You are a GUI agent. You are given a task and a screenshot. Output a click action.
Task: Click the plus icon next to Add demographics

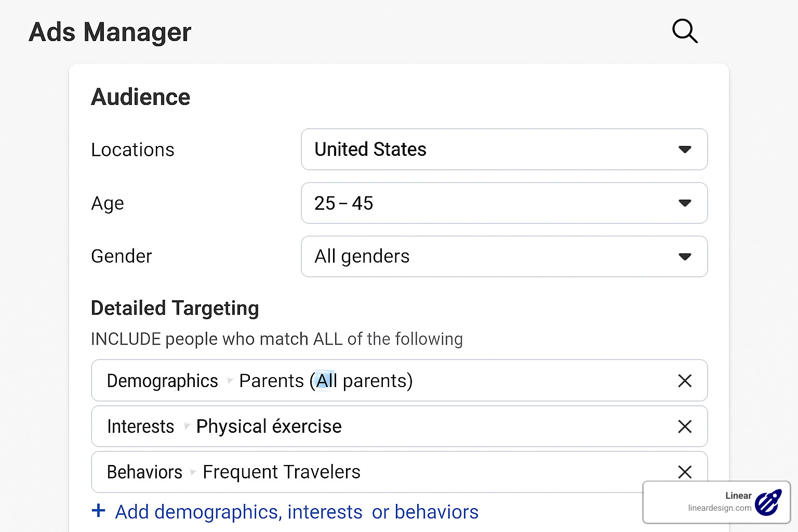point(99,511)
